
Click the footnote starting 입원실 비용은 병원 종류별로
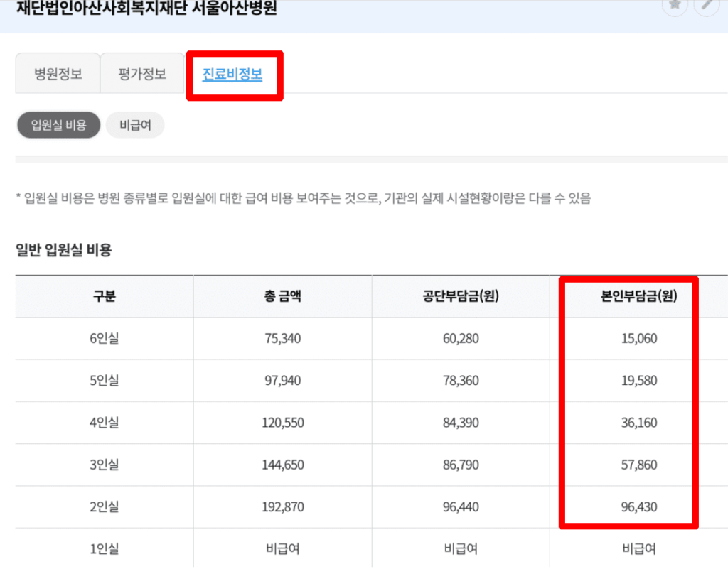click(304, 198)
